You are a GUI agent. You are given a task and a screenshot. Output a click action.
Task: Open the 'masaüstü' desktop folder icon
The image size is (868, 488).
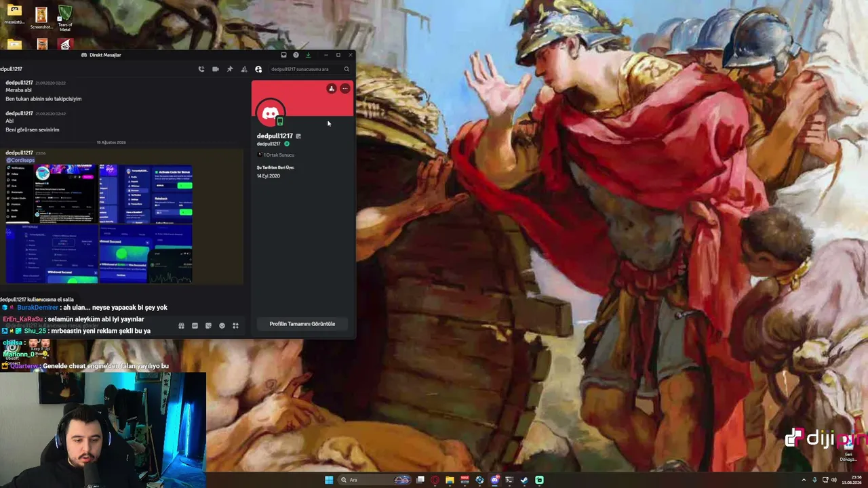14,15
